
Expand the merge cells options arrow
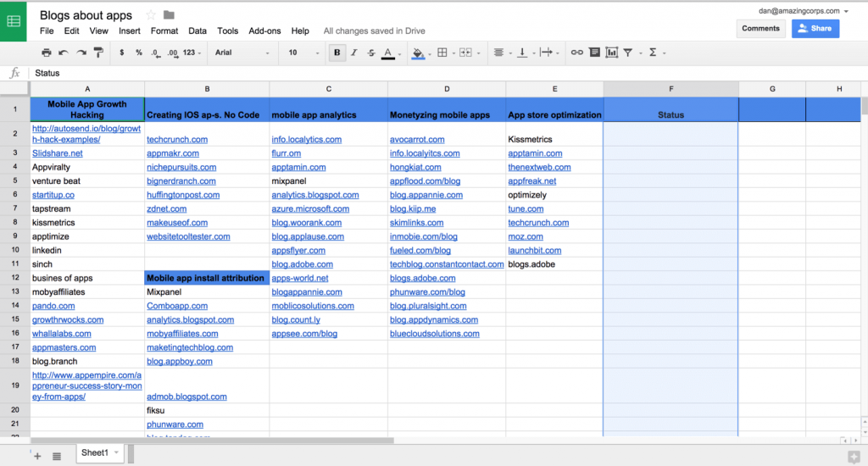tap(479, 53)
